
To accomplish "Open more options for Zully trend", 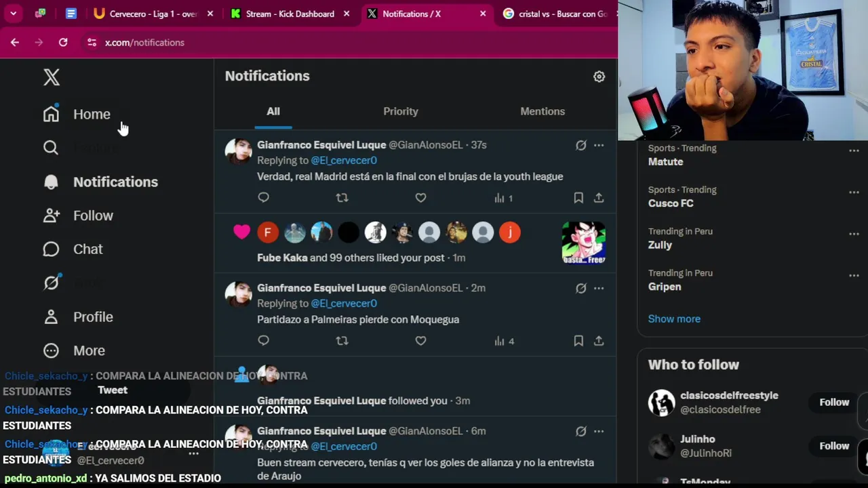I will click(x=854, y=234).
